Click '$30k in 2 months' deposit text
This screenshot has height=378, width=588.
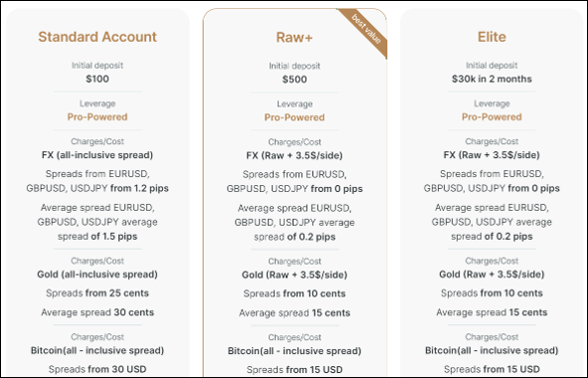click(x=491, y=79)
